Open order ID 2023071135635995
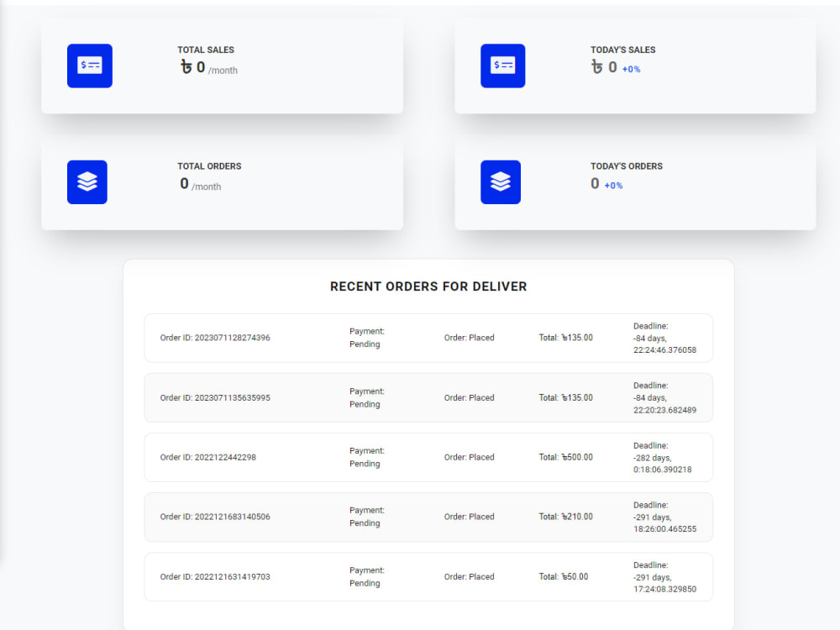The width and height of the screenshot is (840, 630). (215, 397)
